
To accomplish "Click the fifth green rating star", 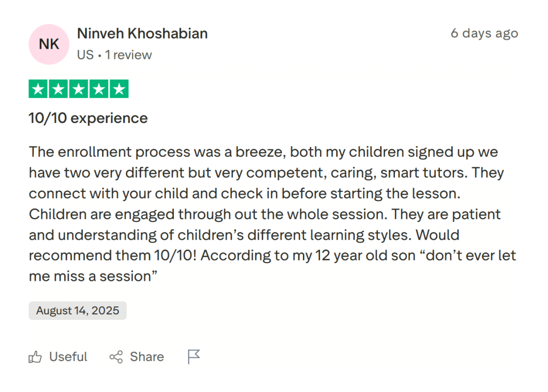I will (119, 89).
